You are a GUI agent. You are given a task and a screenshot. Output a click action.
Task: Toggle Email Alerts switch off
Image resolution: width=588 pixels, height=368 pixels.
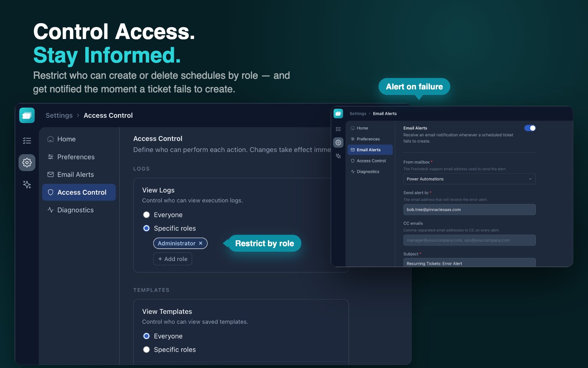530,128
